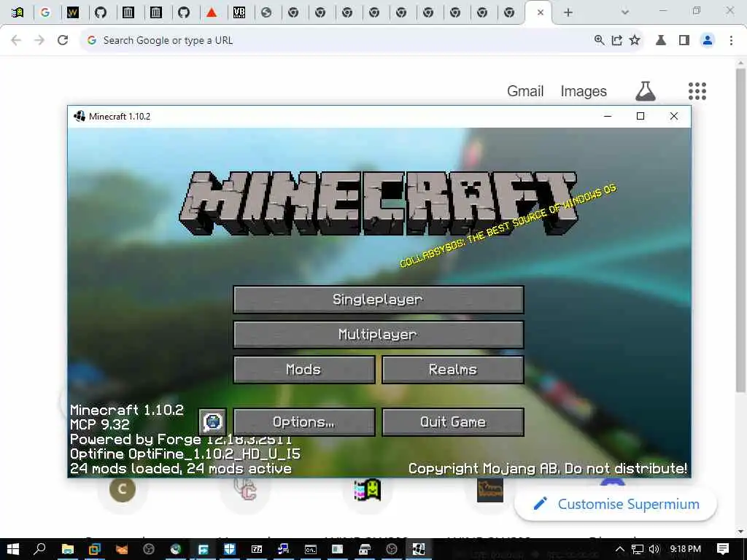Open the Windows notification center
The height and width of the screenshot is (560, 747).
(723, 549)
